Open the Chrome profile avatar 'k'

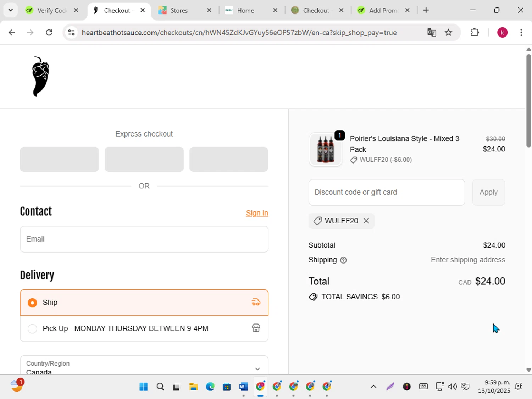click(502, 33)
